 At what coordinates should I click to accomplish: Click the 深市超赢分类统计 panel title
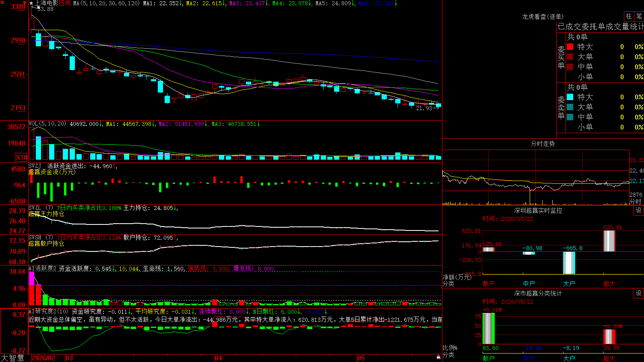[538, 293]
